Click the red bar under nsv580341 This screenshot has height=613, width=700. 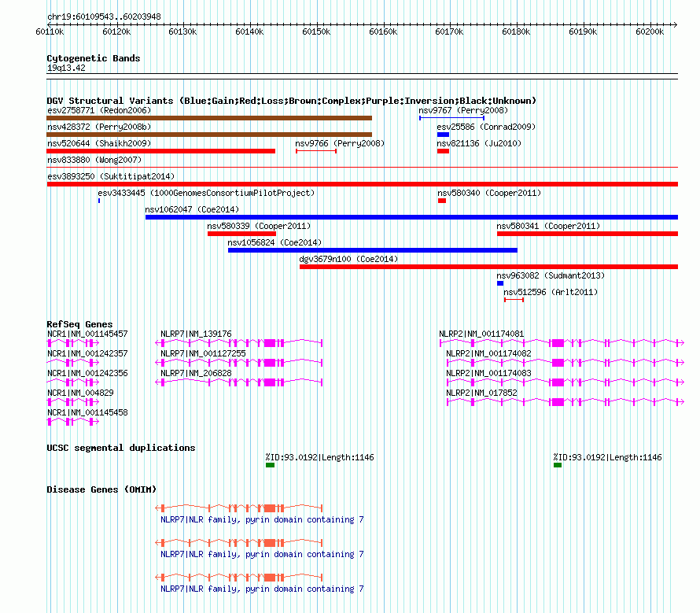pos(588,234)
